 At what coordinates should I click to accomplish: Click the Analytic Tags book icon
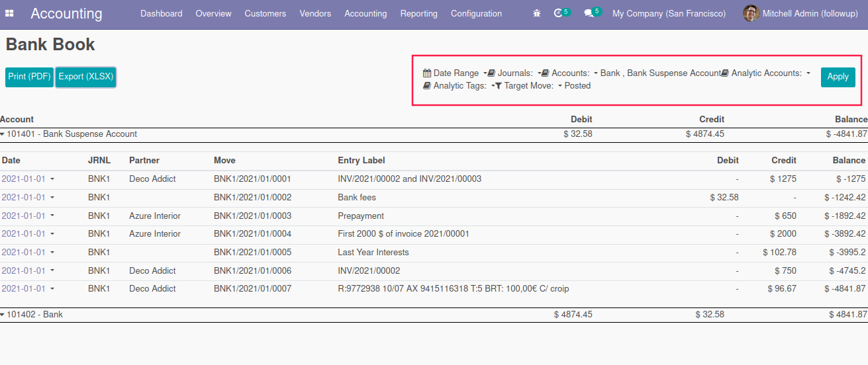click(x=427, y=86)
